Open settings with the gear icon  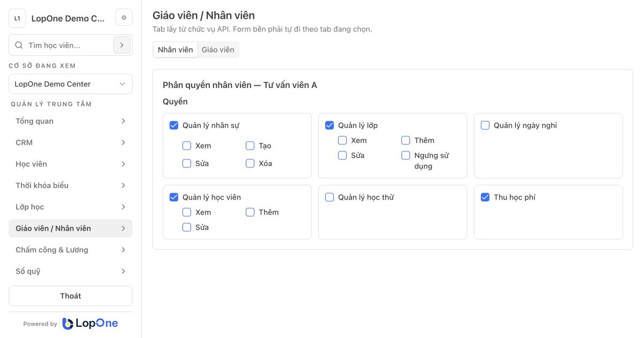click(x=124, y=18)
